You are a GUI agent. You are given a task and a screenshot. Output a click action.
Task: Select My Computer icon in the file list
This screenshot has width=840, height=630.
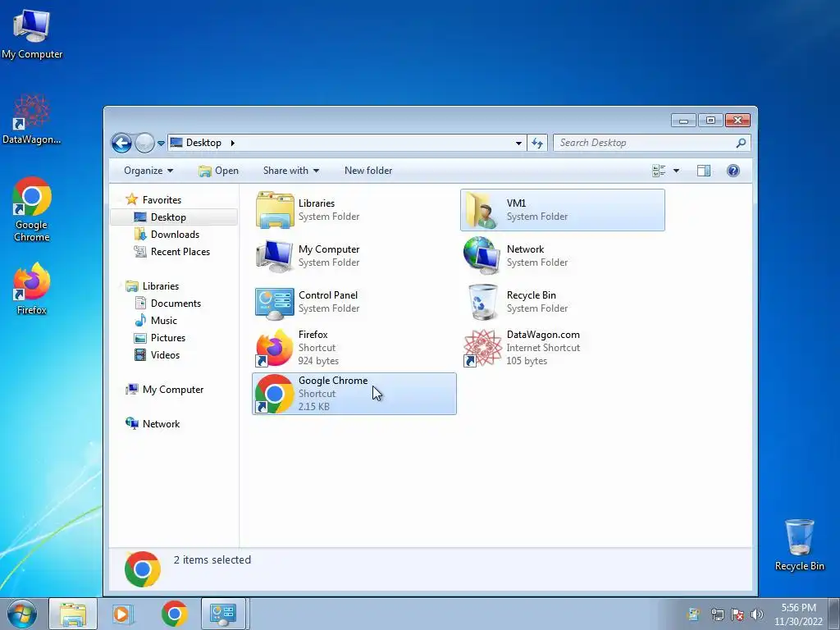274,256
